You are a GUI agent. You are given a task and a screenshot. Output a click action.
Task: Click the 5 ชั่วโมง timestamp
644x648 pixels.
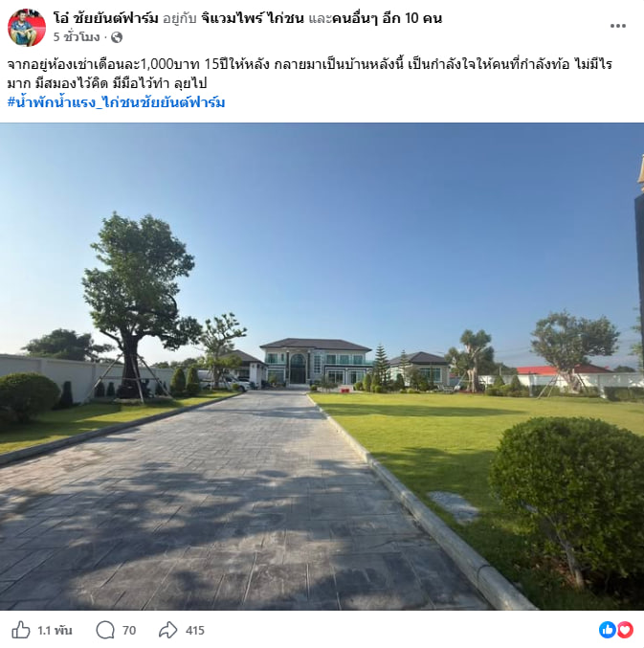(77, 37)
